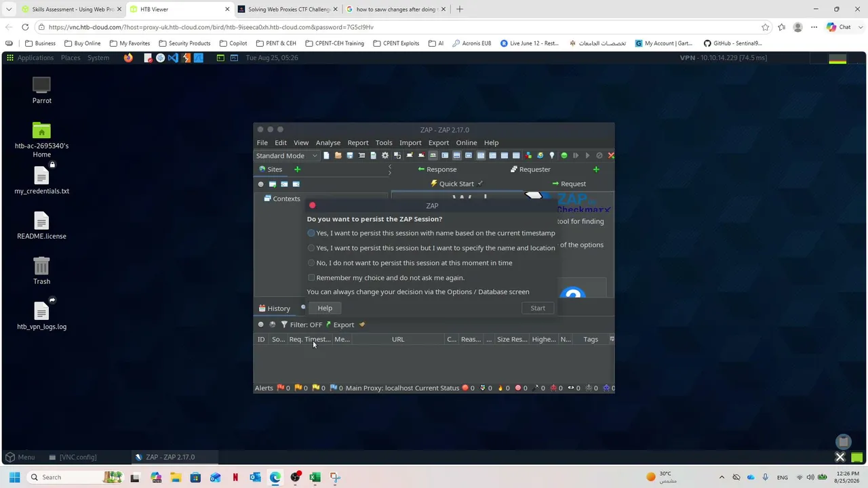This screenshot has width=868, height=488.
Task: Click the Windows taskbar Search box
Action: pyautogui.click(x=75, y=477)
